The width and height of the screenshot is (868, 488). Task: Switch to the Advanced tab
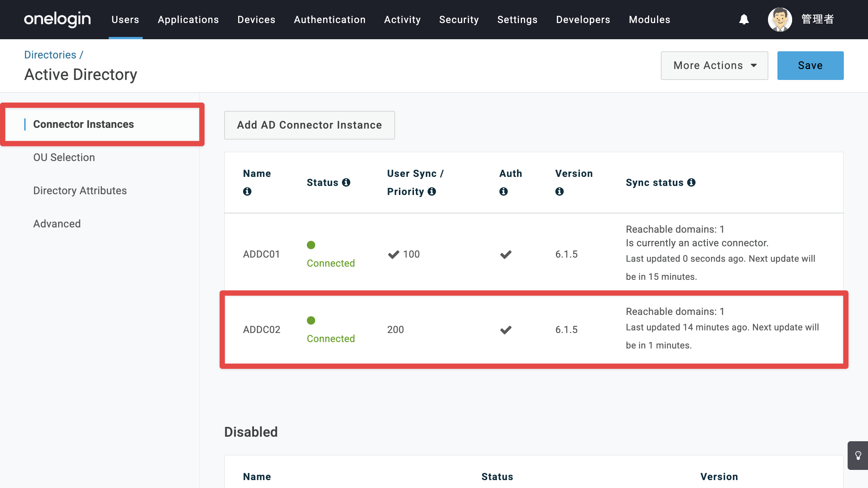coord(57,224)
